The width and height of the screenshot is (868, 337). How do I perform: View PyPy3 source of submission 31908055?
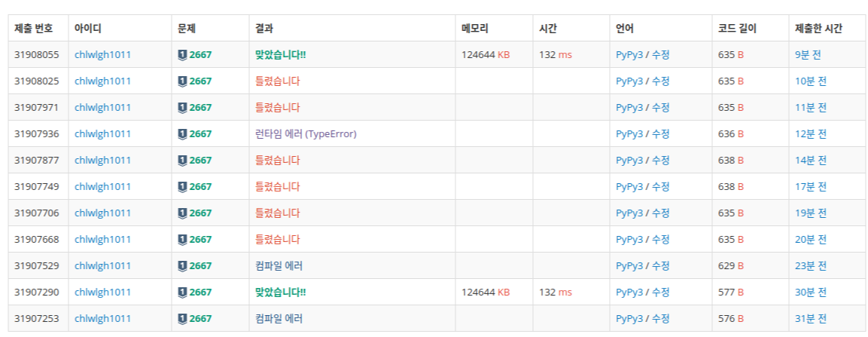(629, 54)
